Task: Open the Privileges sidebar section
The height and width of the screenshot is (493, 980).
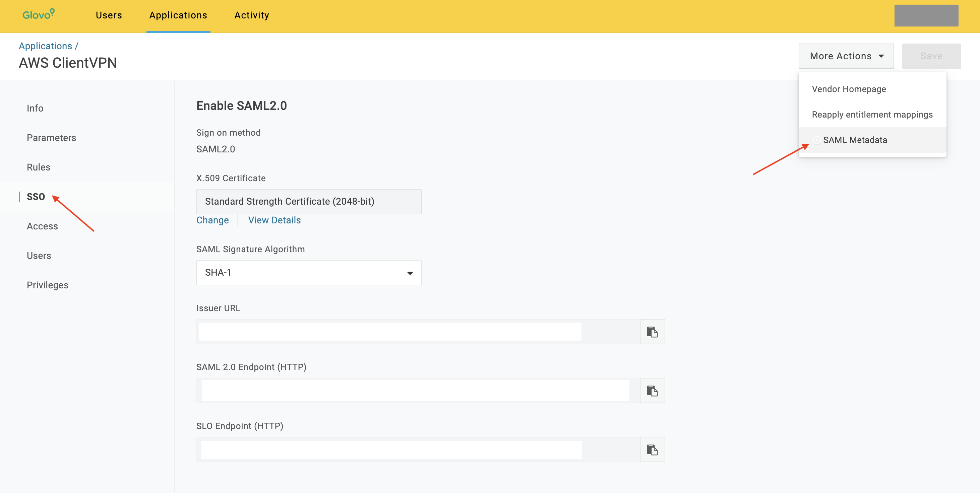Action: point(48,285)
